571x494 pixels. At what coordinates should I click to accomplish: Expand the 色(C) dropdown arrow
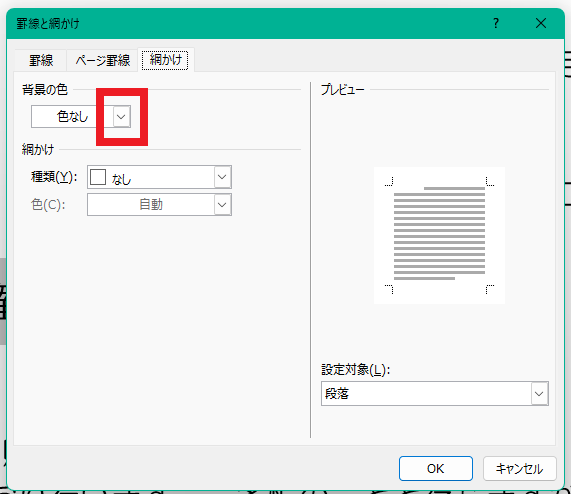coord(222,205)
